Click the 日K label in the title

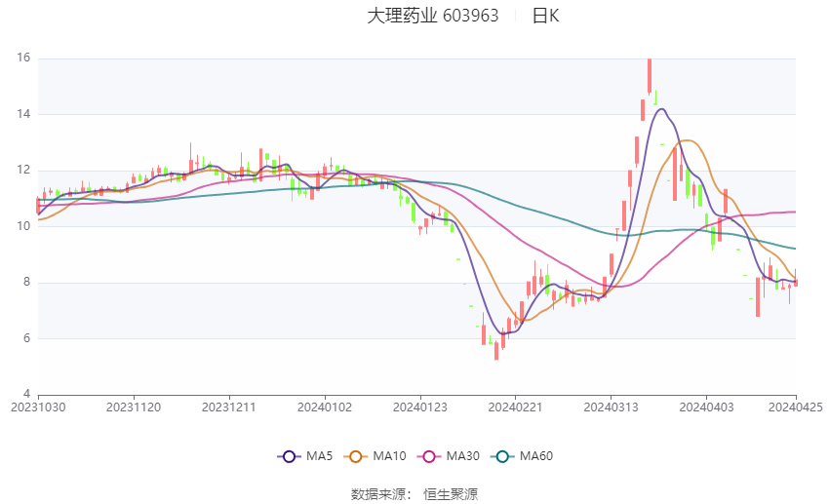[x=545, y=16]
